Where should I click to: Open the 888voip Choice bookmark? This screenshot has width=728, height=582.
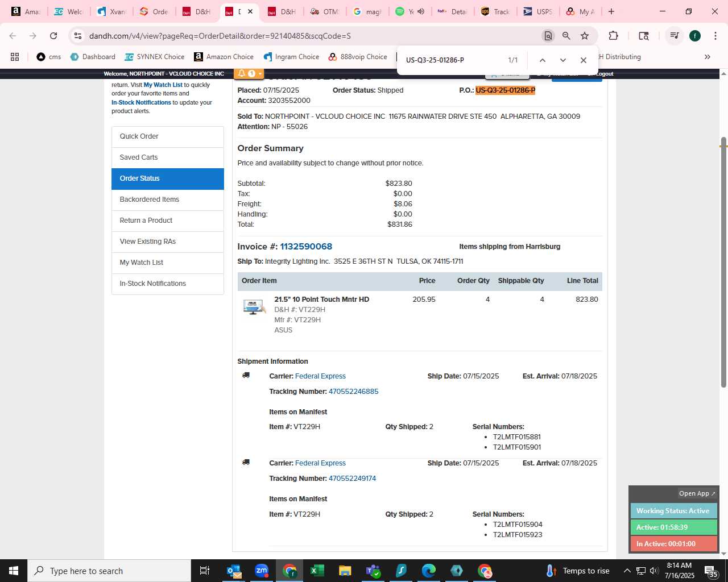pyautogui.click(x=358, y=57)
